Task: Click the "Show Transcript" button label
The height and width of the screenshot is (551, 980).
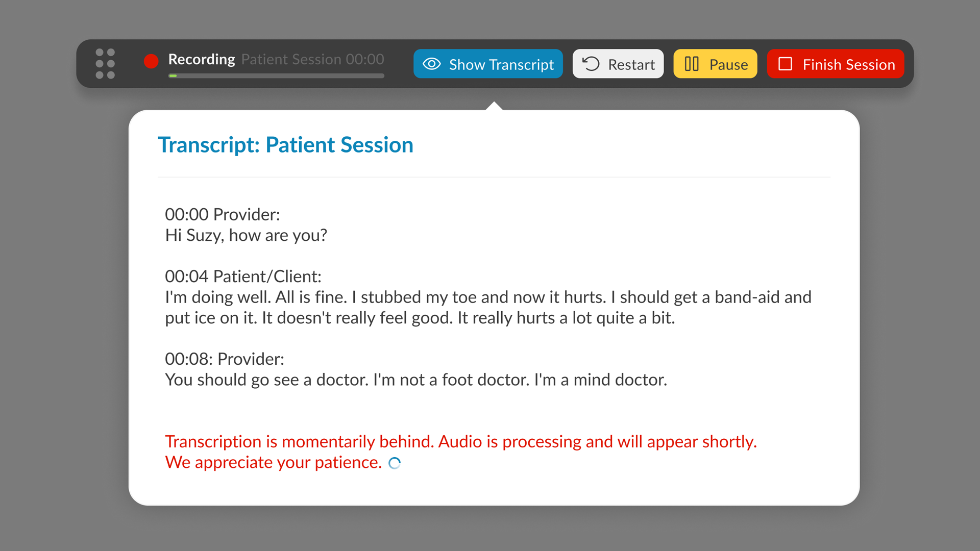Action: [x=501, y=65]
